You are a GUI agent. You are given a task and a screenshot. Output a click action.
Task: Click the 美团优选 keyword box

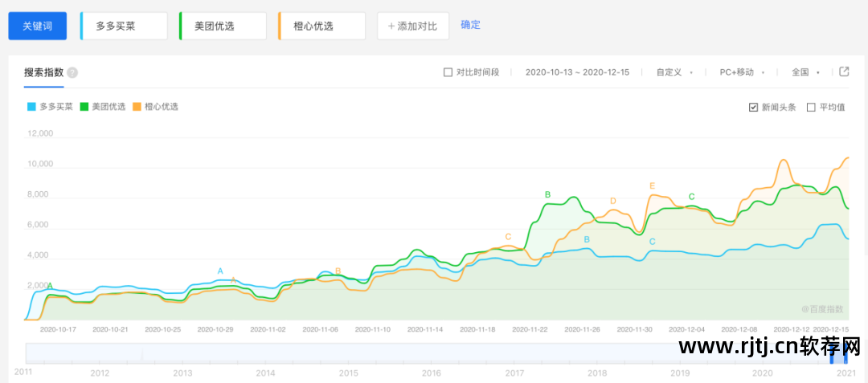pyautogui.click(x=223, y=26)
